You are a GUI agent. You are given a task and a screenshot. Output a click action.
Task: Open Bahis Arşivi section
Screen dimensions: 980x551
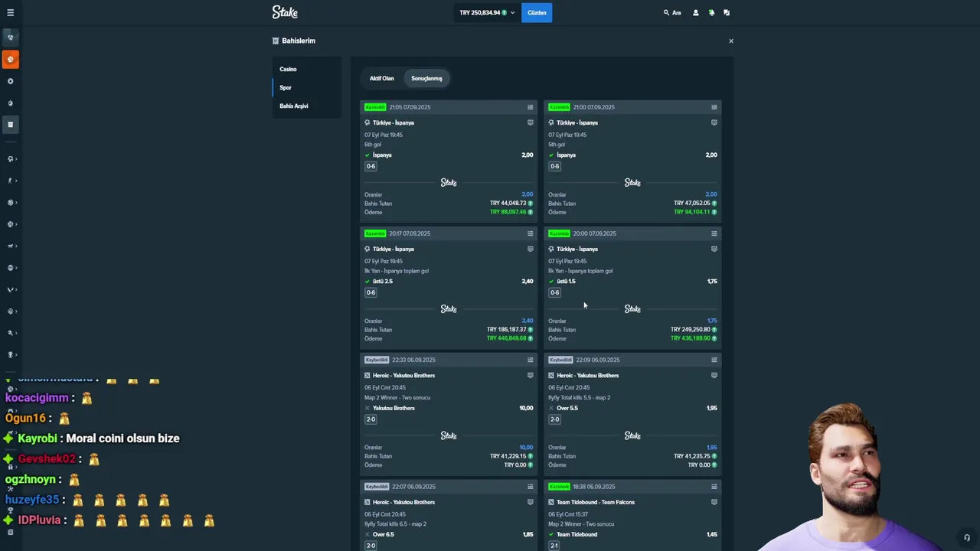tap(294, 106)
